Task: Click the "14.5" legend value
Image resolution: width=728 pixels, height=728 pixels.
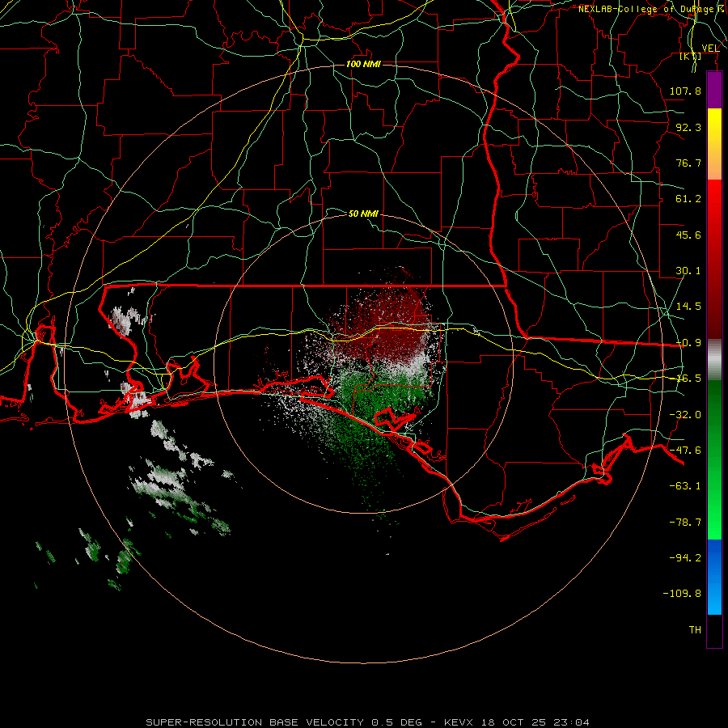Action: pyautogui.click(x=688, y=307)
